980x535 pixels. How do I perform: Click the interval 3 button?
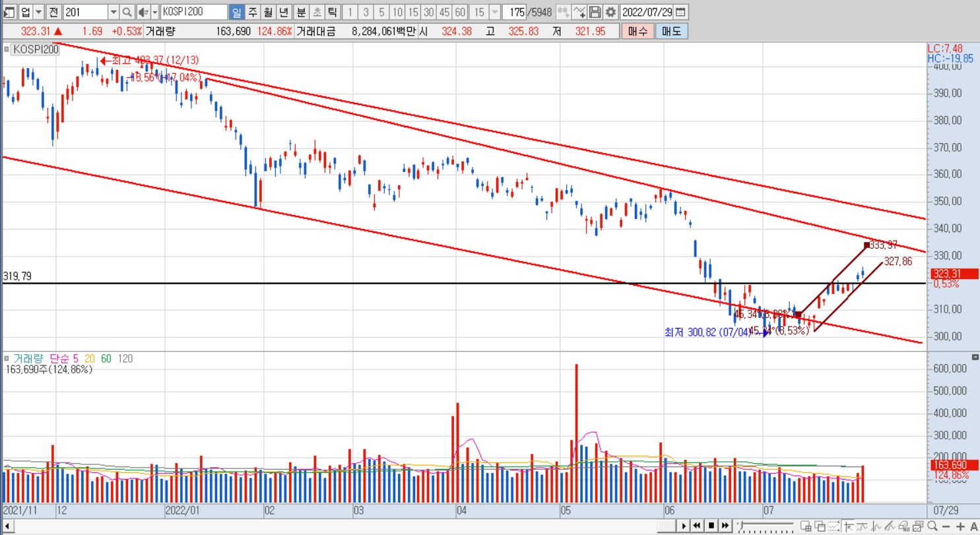(x=366, y=12)
